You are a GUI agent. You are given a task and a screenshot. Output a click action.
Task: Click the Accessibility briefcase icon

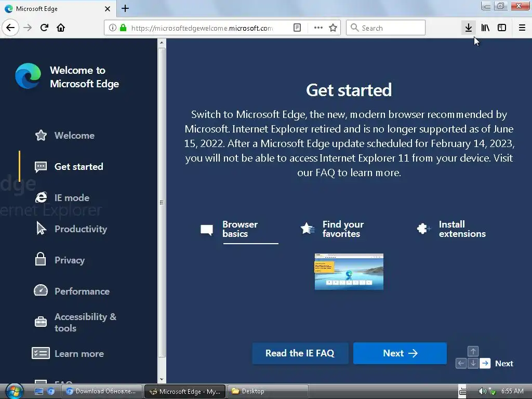41,322
